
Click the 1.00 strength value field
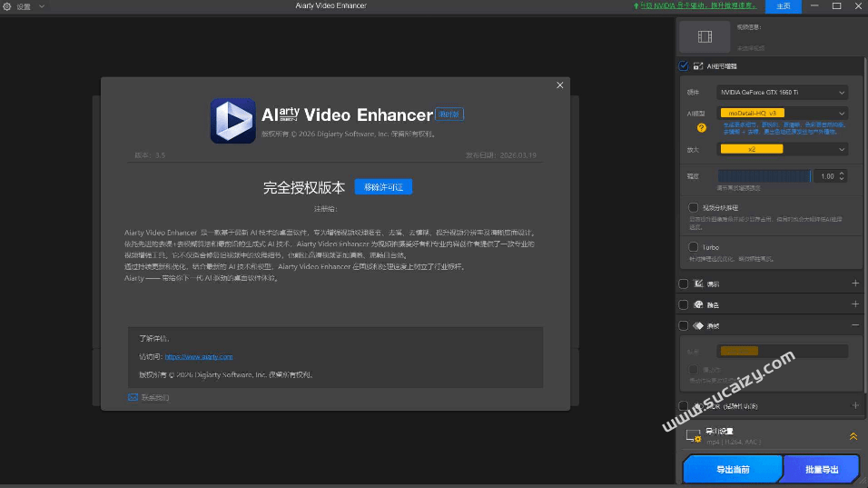click(x=825, y=176)
